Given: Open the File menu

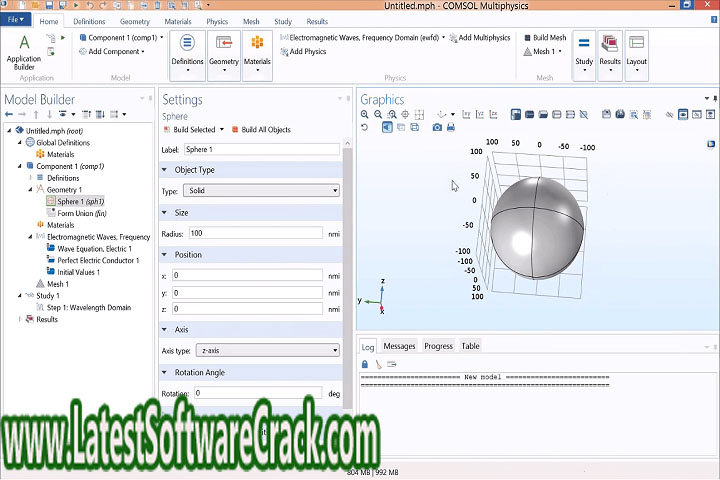Looking at the screenshot, I should pos(16,20).
